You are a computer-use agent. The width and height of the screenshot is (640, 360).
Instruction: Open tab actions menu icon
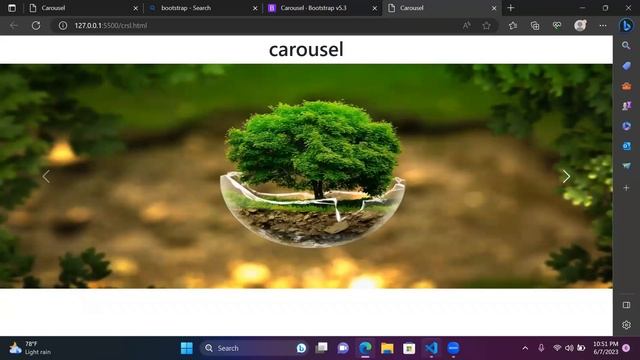pyautogui.click(x=12, y=8)
